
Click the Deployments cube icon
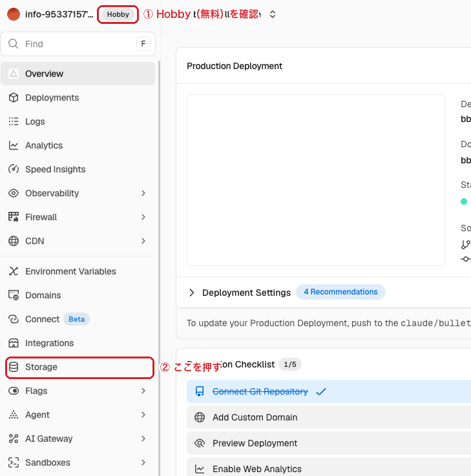pos(14,98)
